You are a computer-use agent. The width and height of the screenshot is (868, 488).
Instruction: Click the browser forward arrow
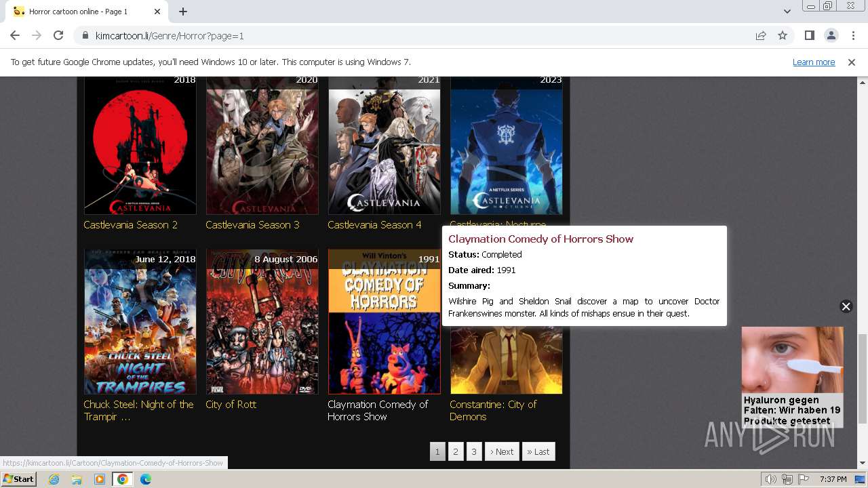[x=37, y=35]
